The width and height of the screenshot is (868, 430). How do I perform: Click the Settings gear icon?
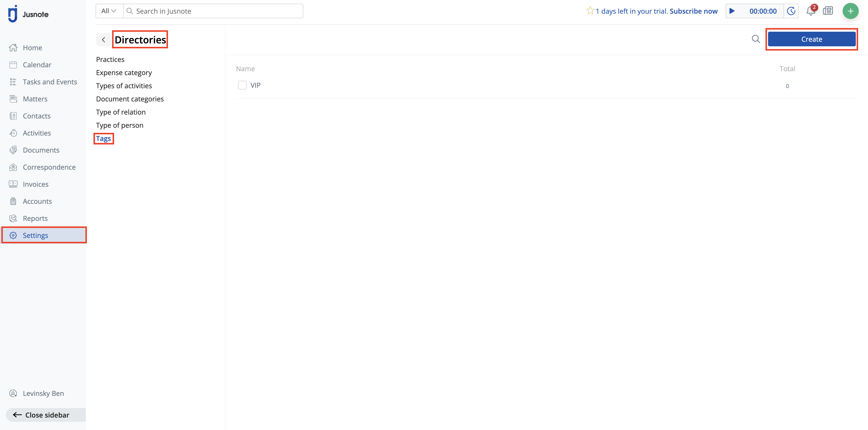13,235
